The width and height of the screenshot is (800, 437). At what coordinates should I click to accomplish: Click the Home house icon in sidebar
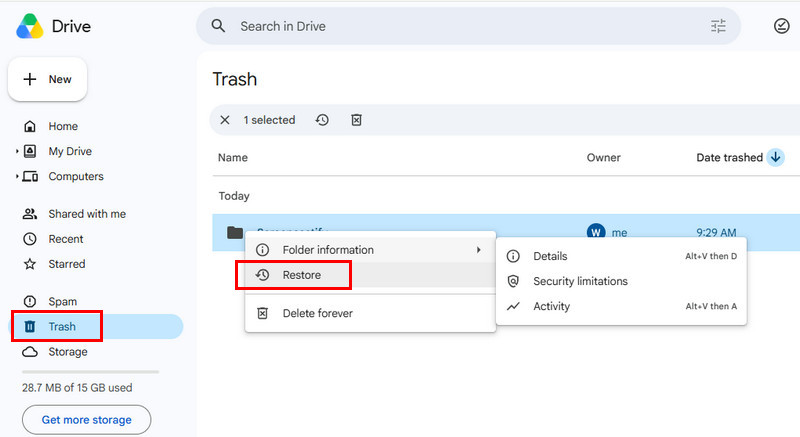(x=30, y=126)
